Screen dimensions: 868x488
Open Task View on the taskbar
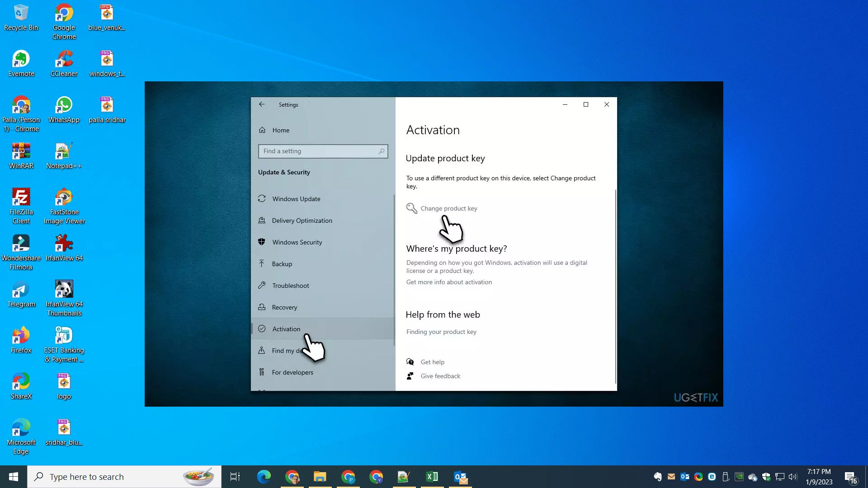[x=235, y=477]
